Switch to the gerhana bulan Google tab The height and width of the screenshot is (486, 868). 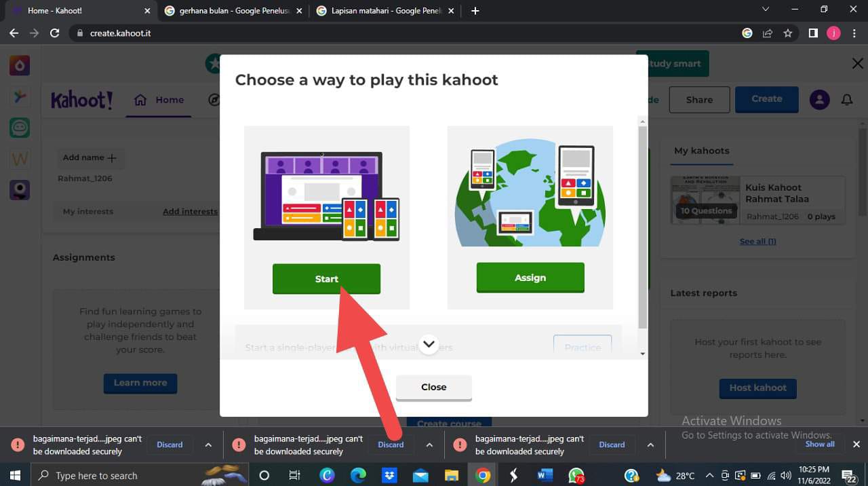click(233, 11)
